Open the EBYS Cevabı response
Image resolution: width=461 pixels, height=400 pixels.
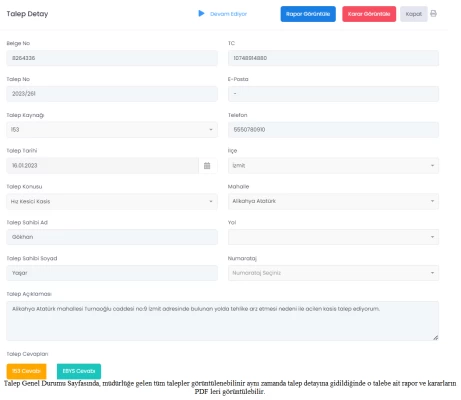click(79, 371)
